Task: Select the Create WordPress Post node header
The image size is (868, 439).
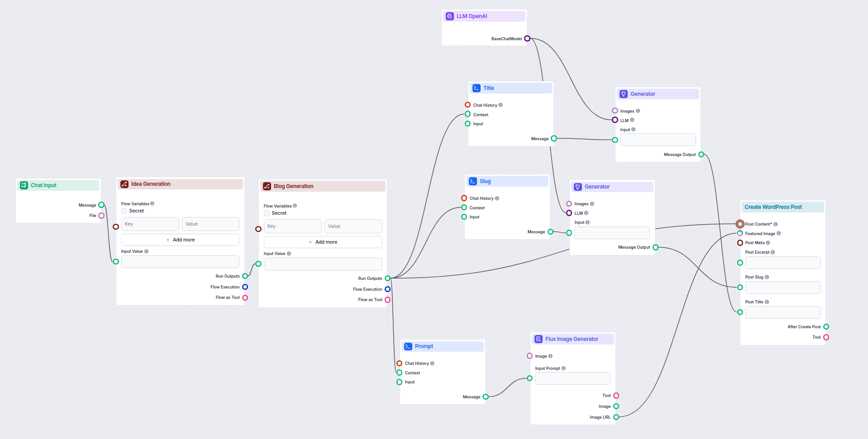Action: click(x=782, y=207)
